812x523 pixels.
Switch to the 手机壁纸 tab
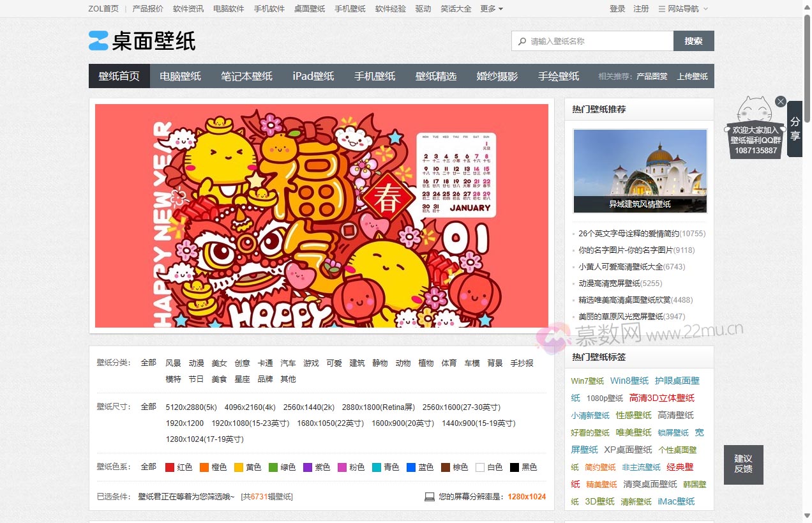tap(375, 76)
